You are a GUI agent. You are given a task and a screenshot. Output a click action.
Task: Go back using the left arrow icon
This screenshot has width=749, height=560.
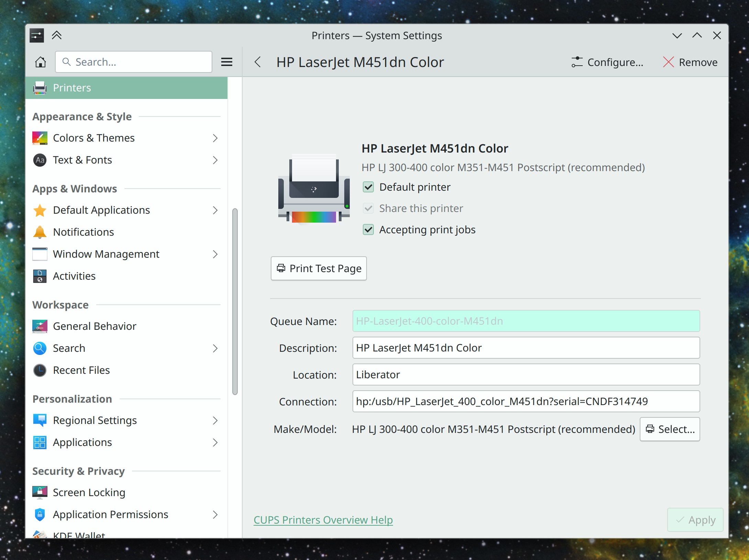click(x=258, y=62)
